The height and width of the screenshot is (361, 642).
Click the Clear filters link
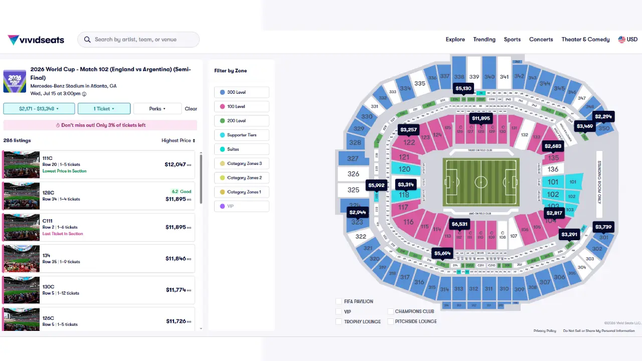point(191,108)
